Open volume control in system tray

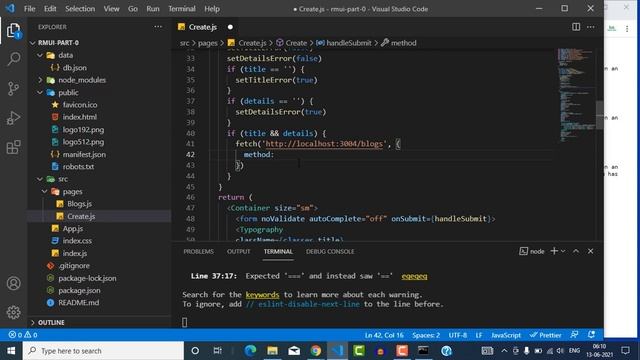(560, 351)
